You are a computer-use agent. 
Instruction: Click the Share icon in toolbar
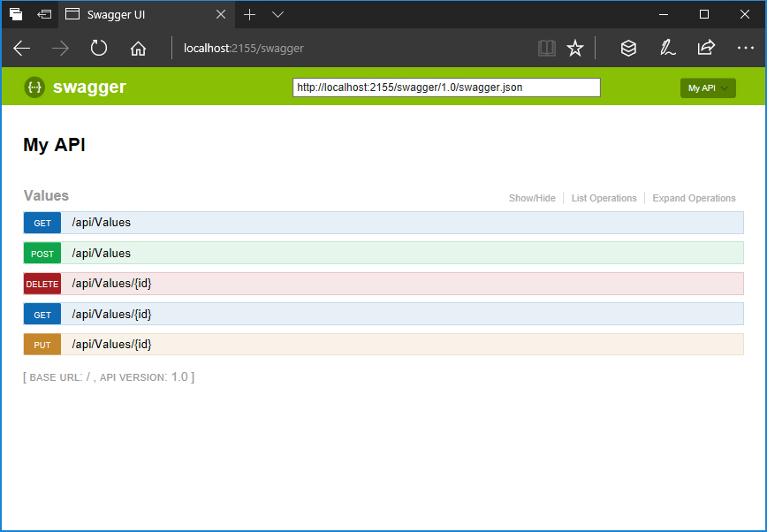706,49
